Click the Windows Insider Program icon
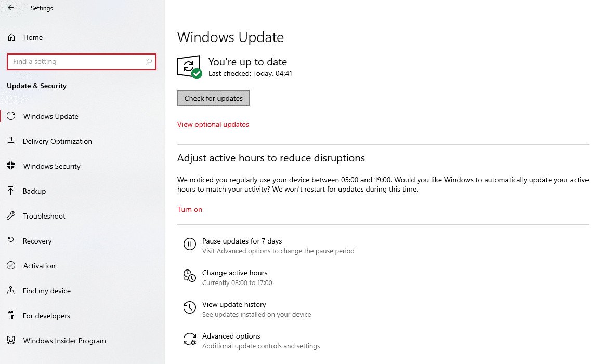 point(11,341)
